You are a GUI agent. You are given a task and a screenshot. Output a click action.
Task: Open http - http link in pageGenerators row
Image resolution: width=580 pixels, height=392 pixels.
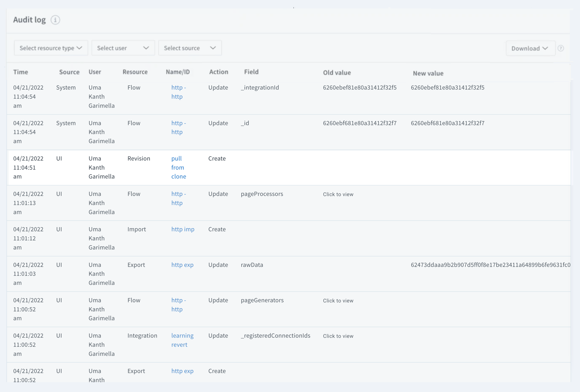pyautogui.click(x=179, y=305)
